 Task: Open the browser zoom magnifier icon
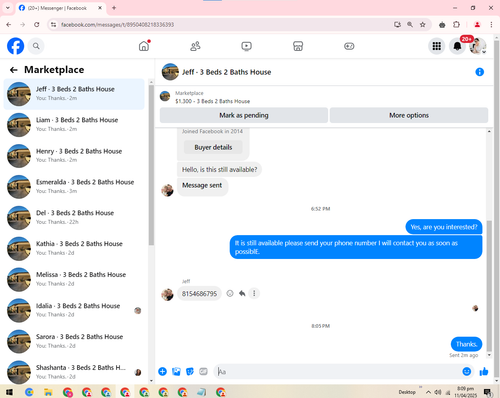point(410,25)
